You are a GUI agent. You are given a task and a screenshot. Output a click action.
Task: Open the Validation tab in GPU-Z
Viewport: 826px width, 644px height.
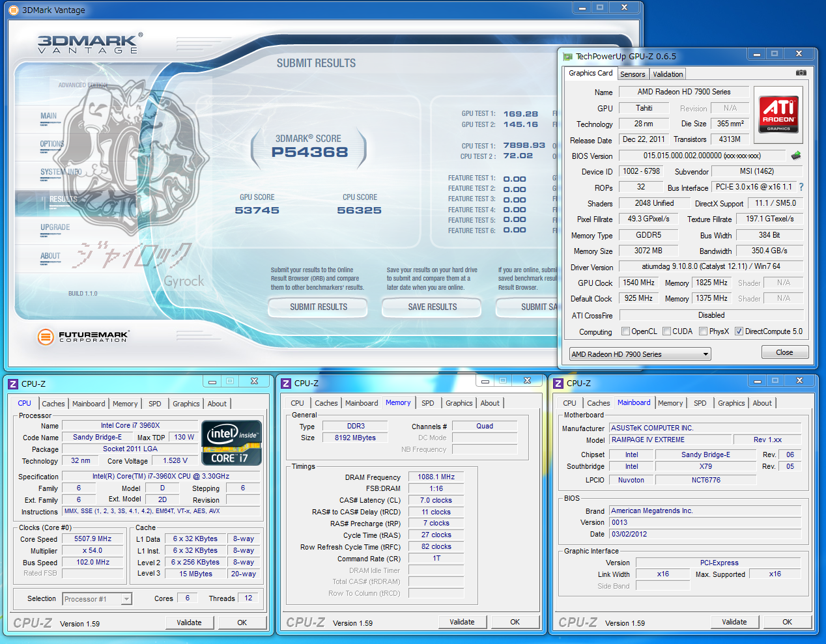[668, 74]
